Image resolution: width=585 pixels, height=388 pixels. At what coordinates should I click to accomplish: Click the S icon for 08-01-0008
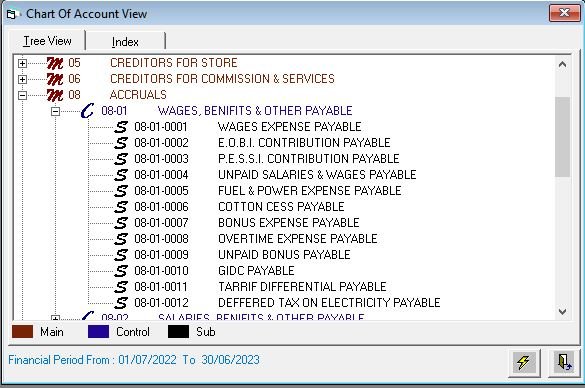coord(121,239)
